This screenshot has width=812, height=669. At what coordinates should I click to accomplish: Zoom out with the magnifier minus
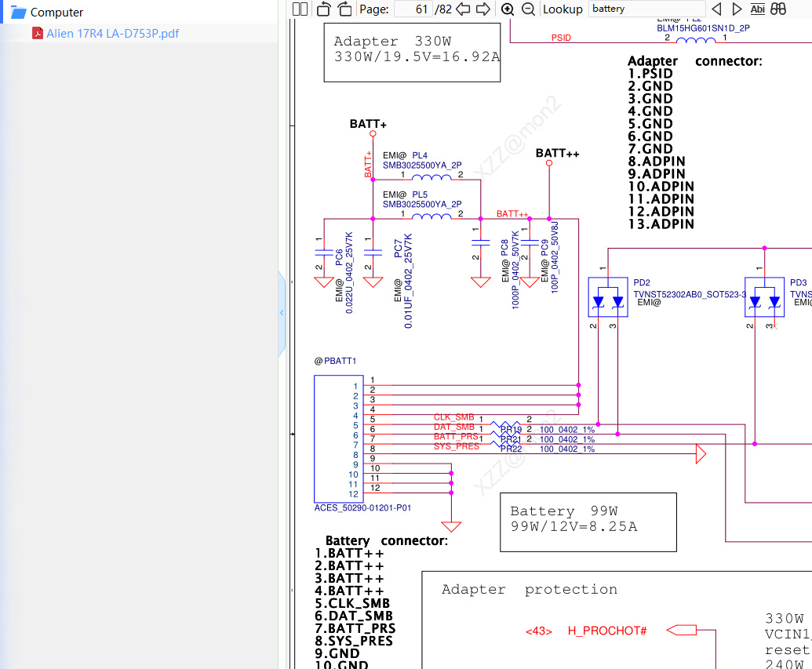coord(528,9)
